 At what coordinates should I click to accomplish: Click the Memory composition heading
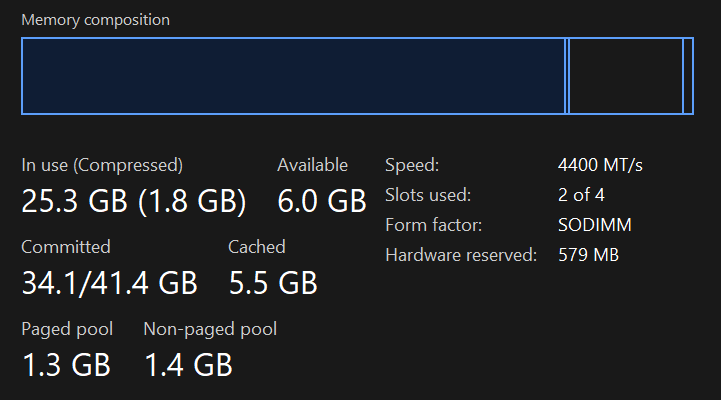pos(96,20)
